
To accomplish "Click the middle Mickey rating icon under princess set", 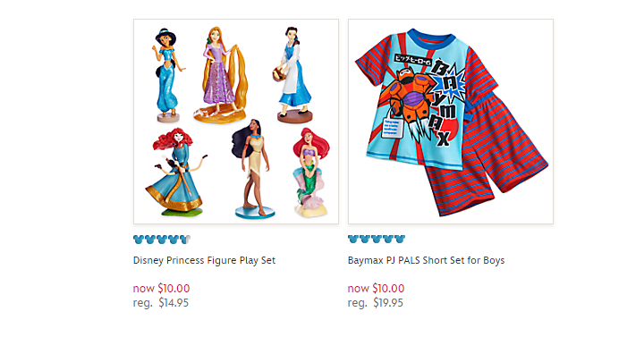I will [162, 239].
